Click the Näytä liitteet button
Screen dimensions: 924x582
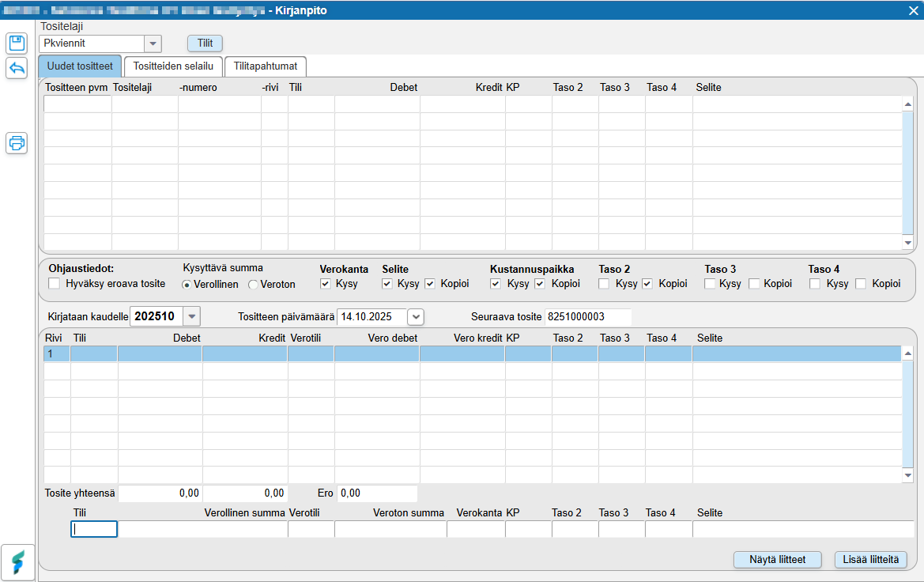pos(777,560)
